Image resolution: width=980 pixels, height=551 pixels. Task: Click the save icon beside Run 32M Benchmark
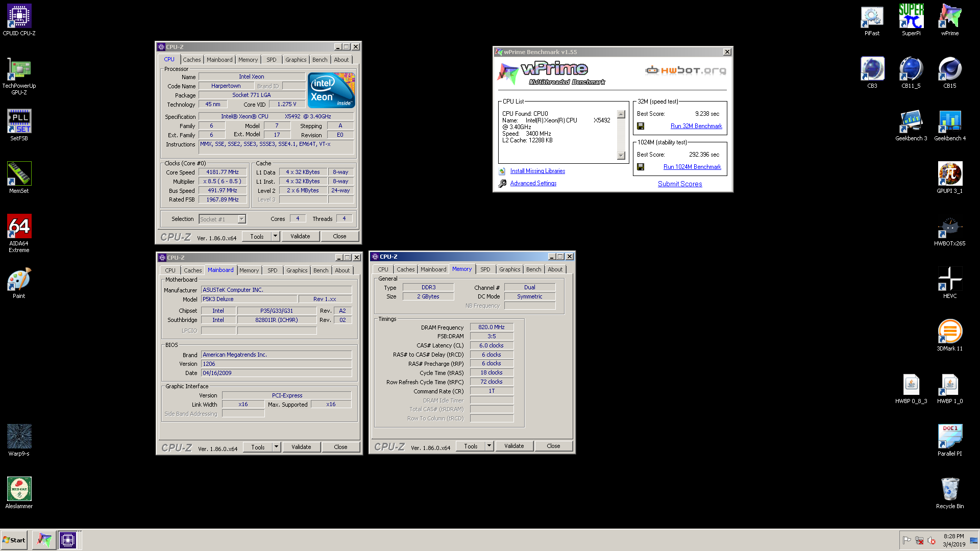(x=641, y=126)
